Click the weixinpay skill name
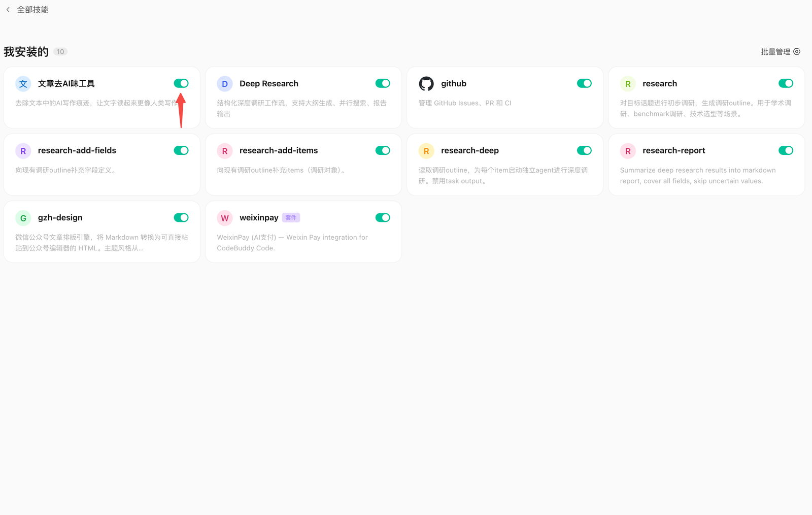Screen dimensions: 812x515 [x=259, y=218]
